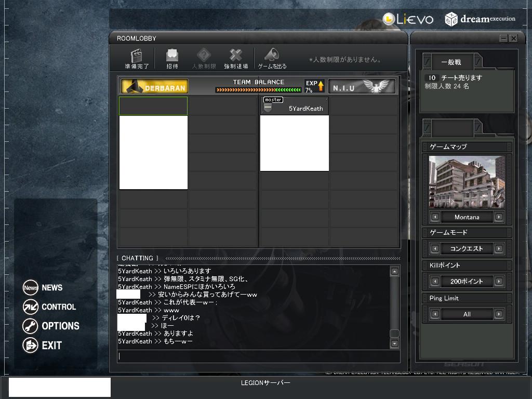This screenshot has width=532, height=399.
Task: Join the N.I.U team banner
Action: (x=362, y=87)
